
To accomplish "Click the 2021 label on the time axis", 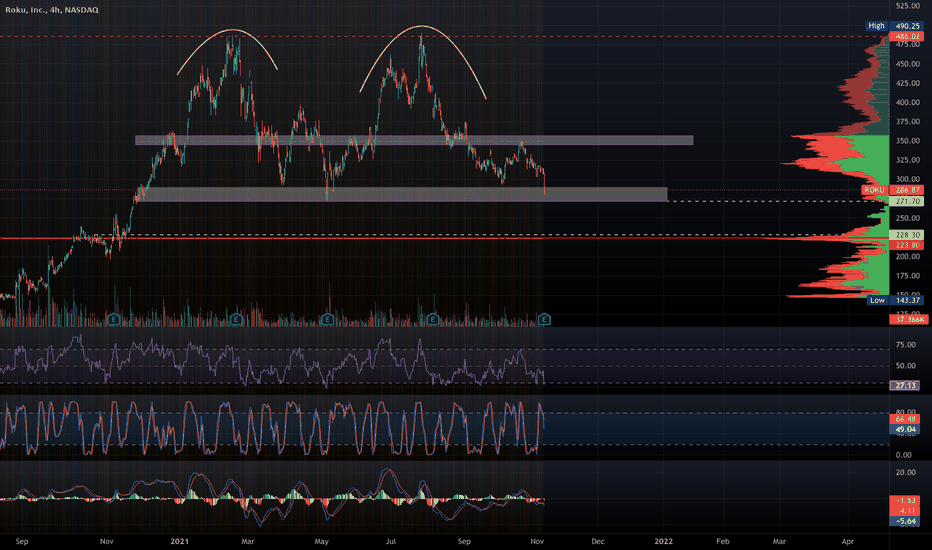I will (x=180, y=541).
